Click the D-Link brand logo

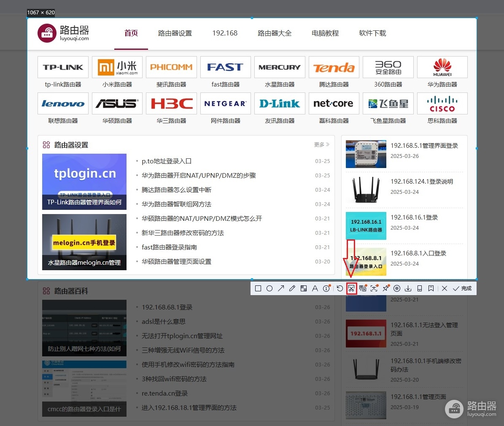click(x=280, y=103)
